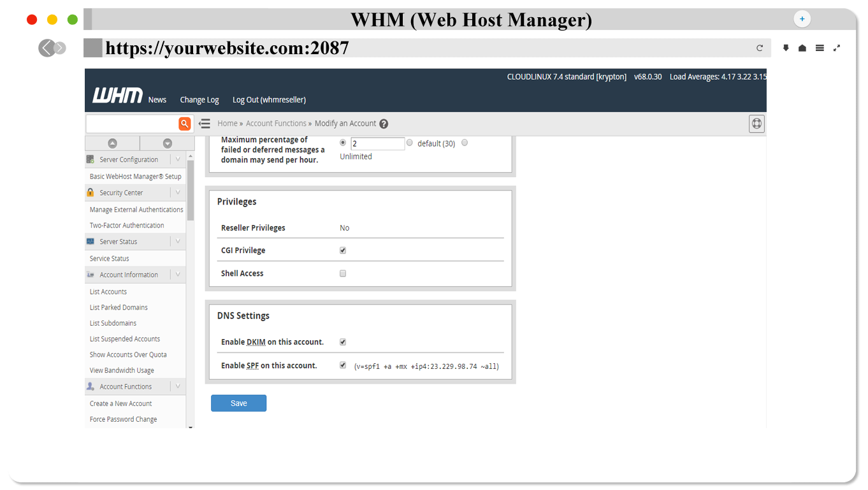Open Manage External Authentications
Image resolution: width=868 pixels, height=490 pixels.
point(136,210)
